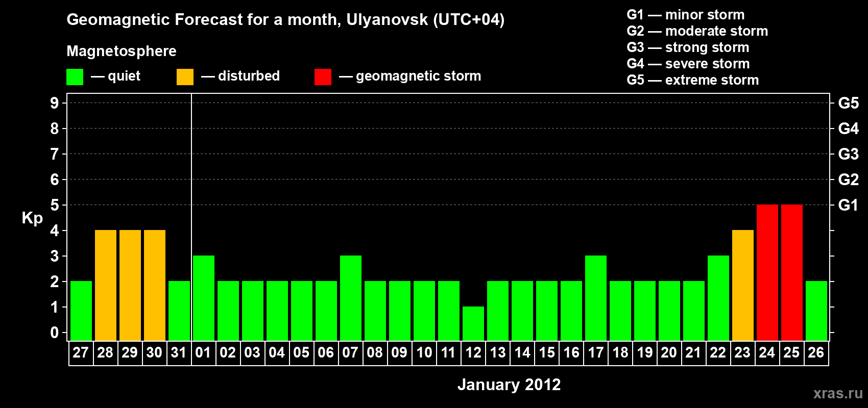Click 'G2 — moderate storm' legend text
Viewport: 868px width, 408px height.
(697, 31)
